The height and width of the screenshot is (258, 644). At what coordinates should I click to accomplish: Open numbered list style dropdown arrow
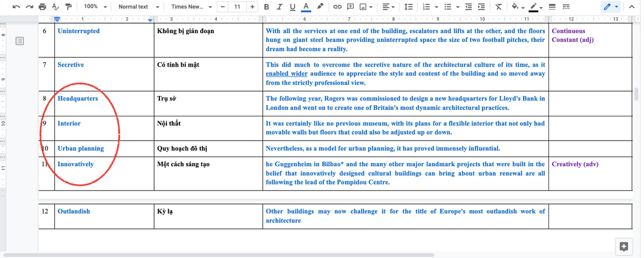(x=435, y=8)
